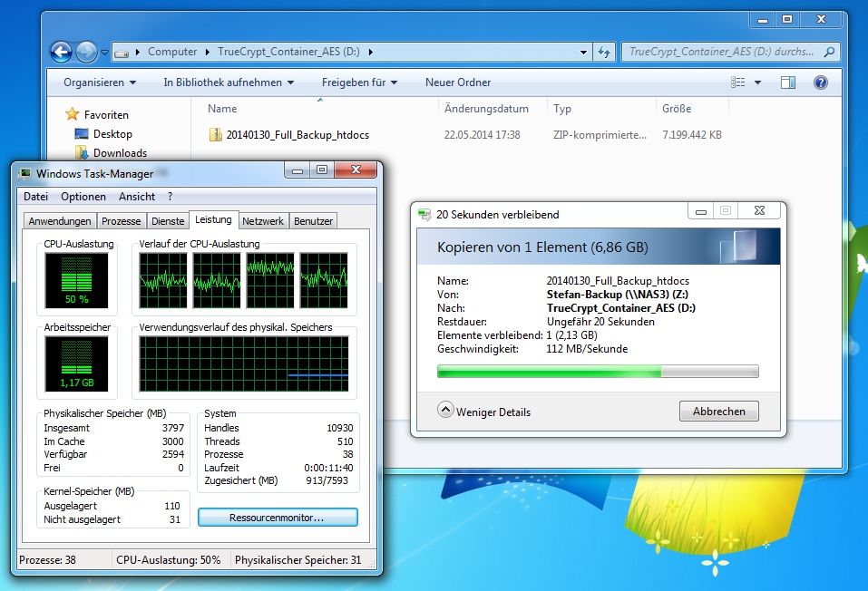The width and height of the screenshot is (868, 591).
Task: Minimize the Explorer window
Action: pyautogui.click(x=763, y=19)
